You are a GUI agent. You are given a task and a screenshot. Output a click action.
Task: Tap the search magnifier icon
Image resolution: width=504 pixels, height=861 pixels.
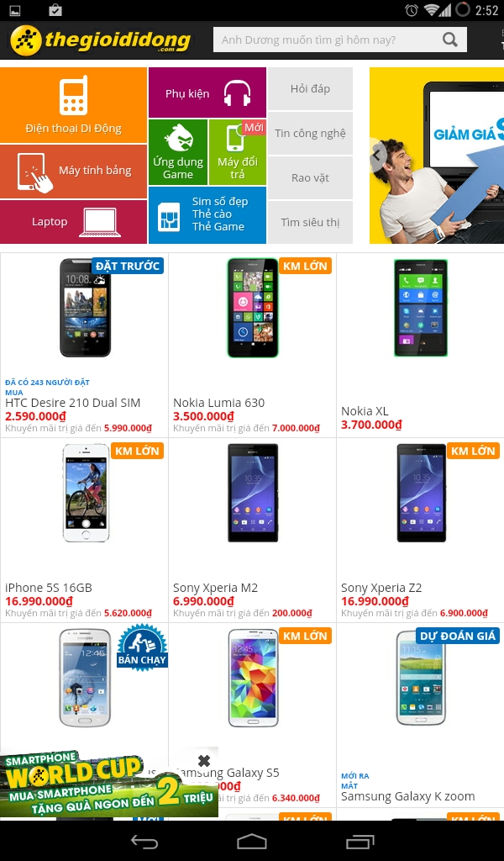pos(450,40)
